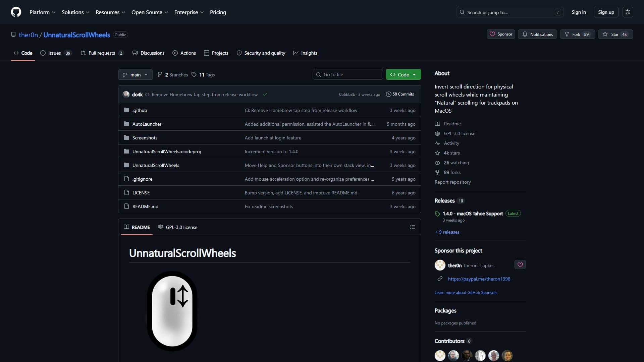
Task: Open the + 9 releases link
Action: 447,232
